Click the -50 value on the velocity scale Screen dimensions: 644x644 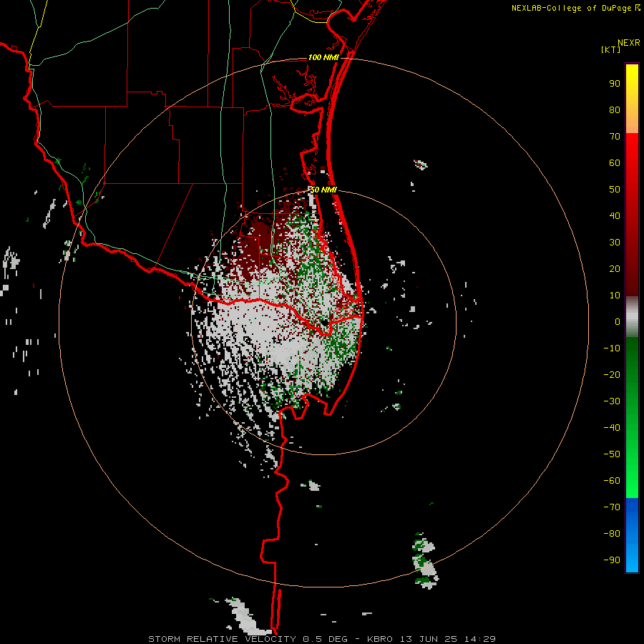tap(612, 454)
